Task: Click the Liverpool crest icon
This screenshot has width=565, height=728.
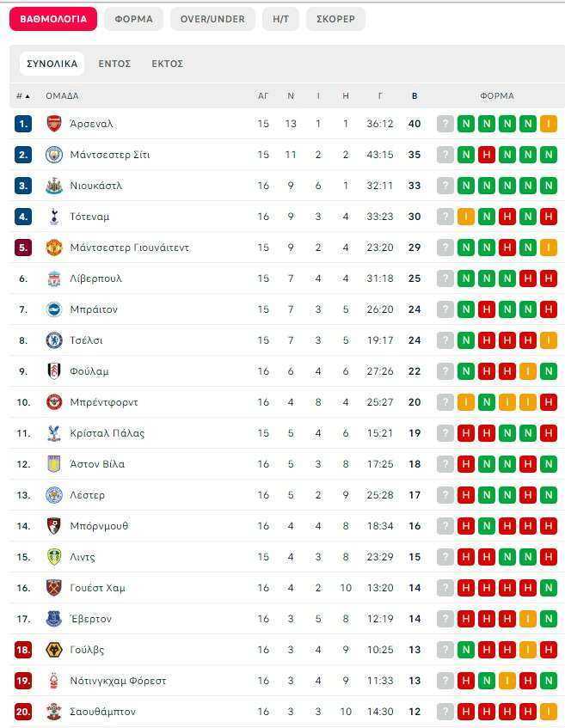Action: coord(54,278)
